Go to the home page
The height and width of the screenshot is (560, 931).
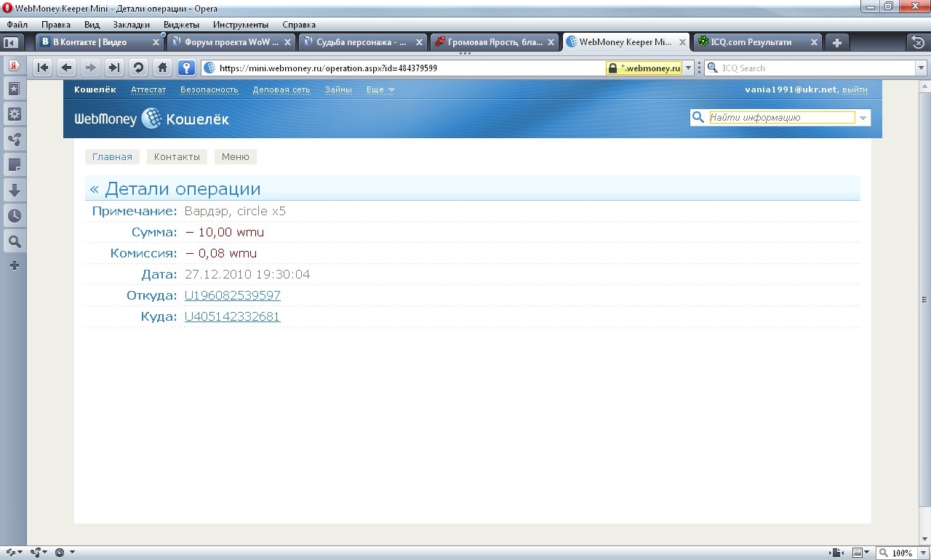(163, 68)
